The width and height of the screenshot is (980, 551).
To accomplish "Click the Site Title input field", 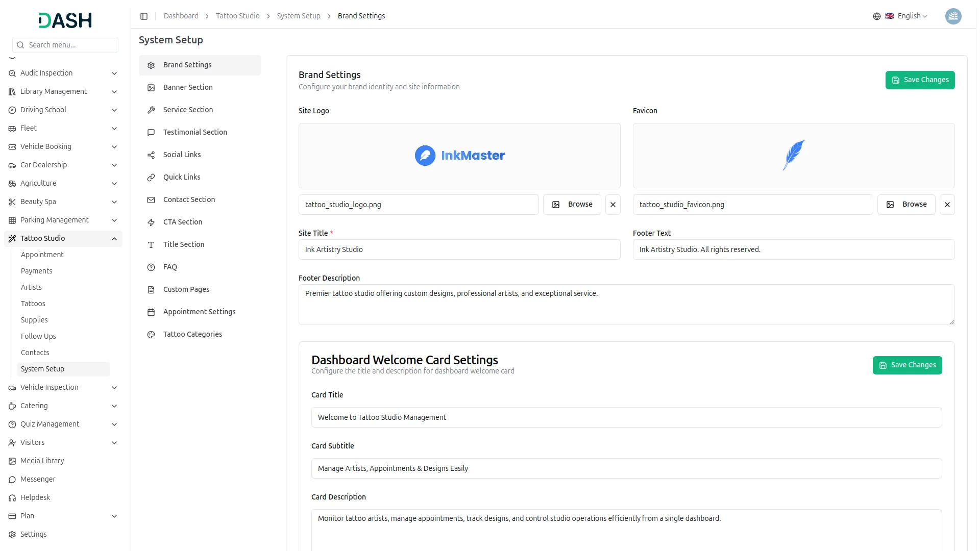I will (x=459, y=249).
